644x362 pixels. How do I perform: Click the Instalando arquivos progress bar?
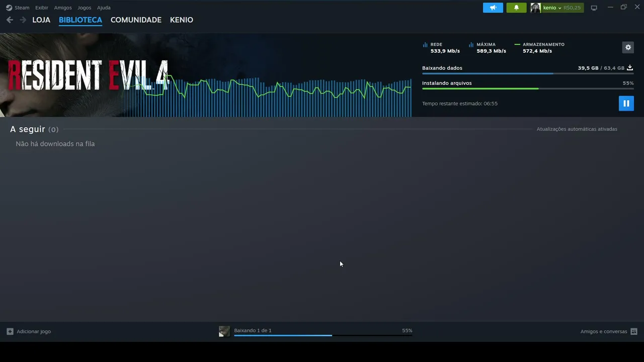[528, 88]
